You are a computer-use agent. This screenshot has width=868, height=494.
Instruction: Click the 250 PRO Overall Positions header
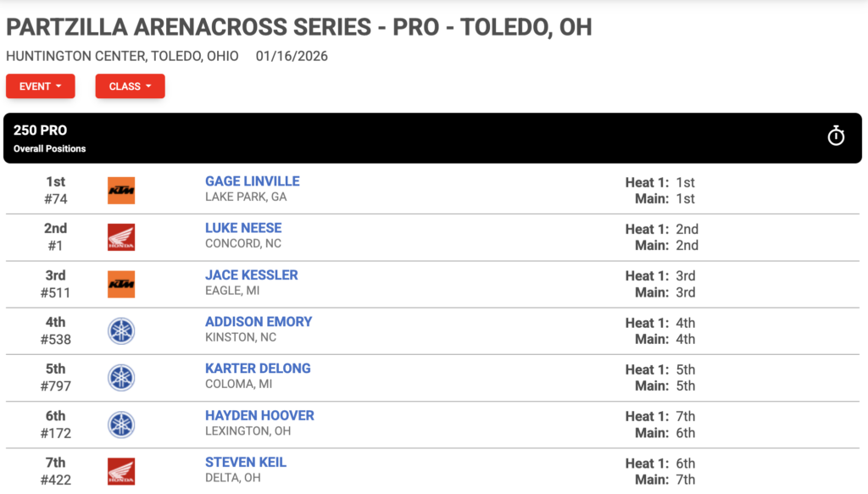pos(432,138)
